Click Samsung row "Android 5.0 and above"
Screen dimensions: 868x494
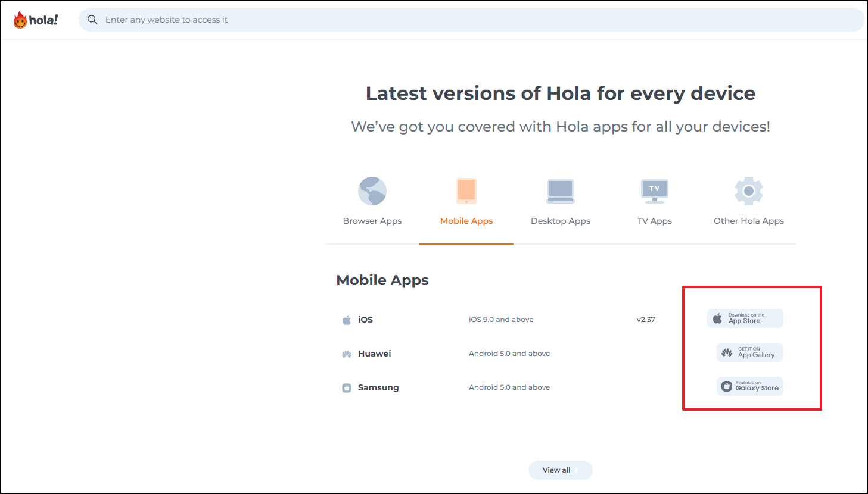509,387
